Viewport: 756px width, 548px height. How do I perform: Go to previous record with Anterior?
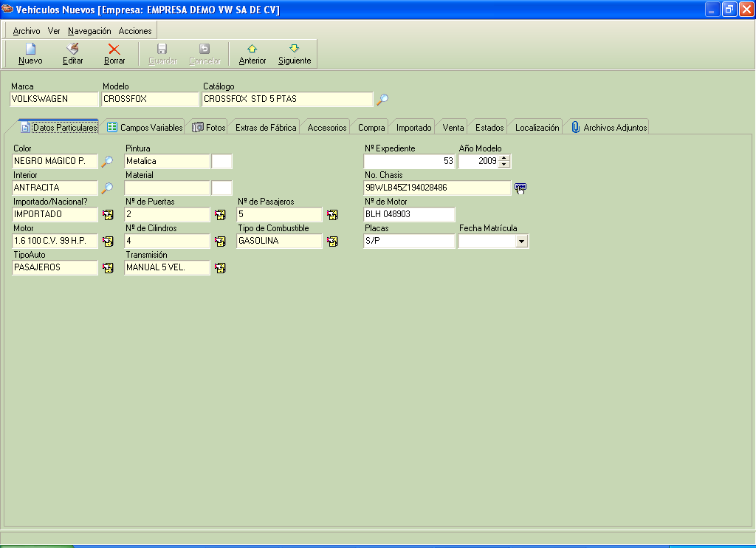(x=252, y=54)
